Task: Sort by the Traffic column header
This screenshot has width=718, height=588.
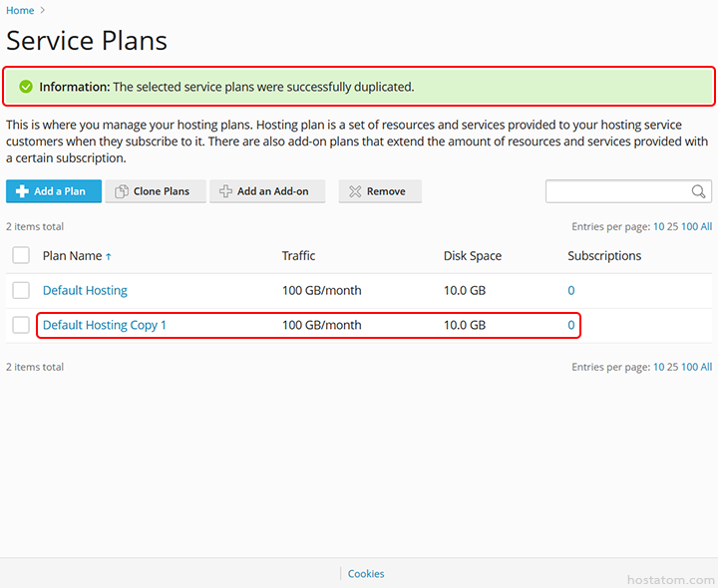Action: (298, 256)
